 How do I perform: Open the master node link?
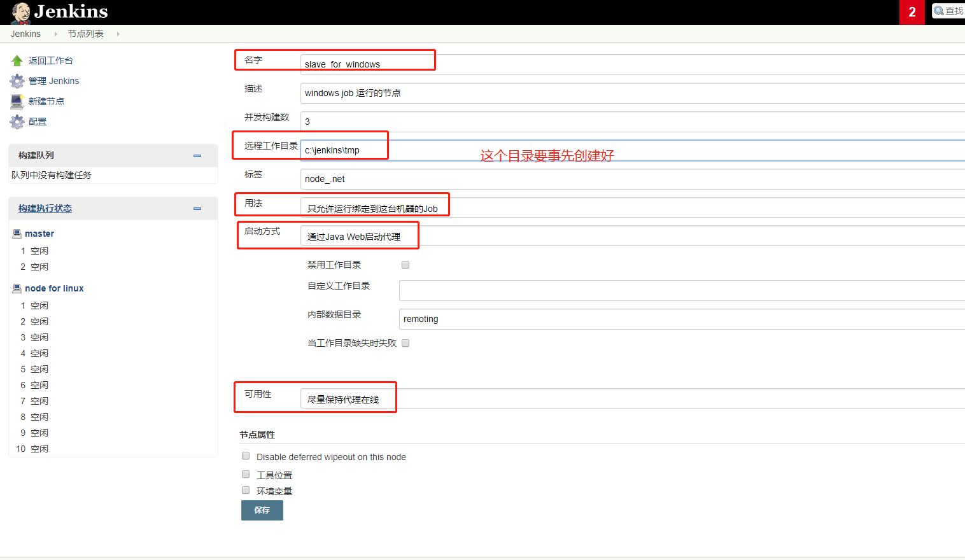39,234
